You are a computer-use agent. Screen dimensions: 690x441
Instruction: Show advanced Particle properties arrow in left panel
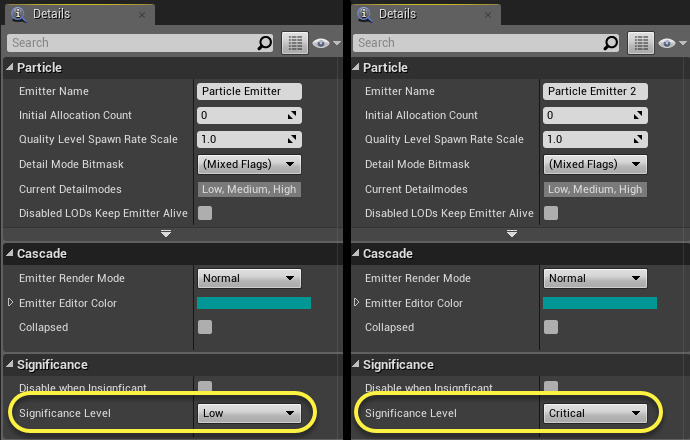point(166,233)
